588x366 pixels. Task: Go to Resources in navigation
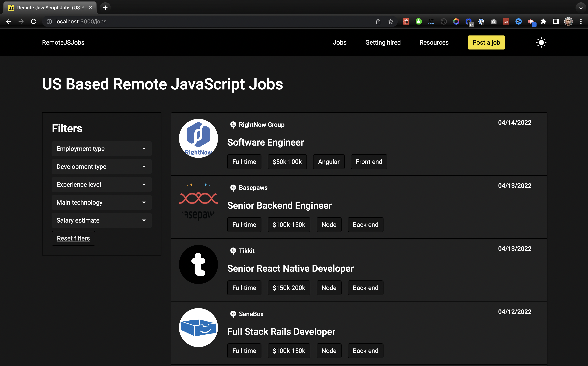(x=434, y=43)
